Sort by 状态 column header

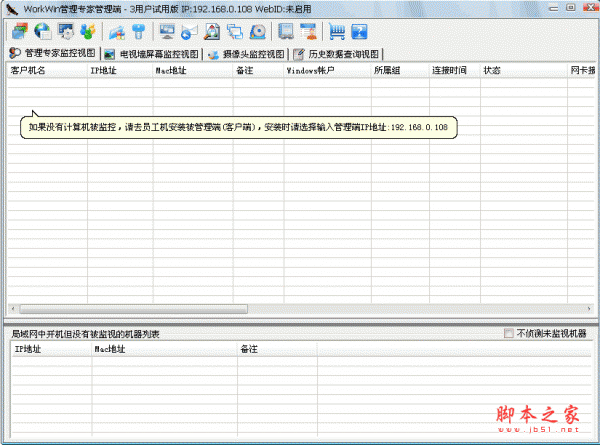point(524,70)
